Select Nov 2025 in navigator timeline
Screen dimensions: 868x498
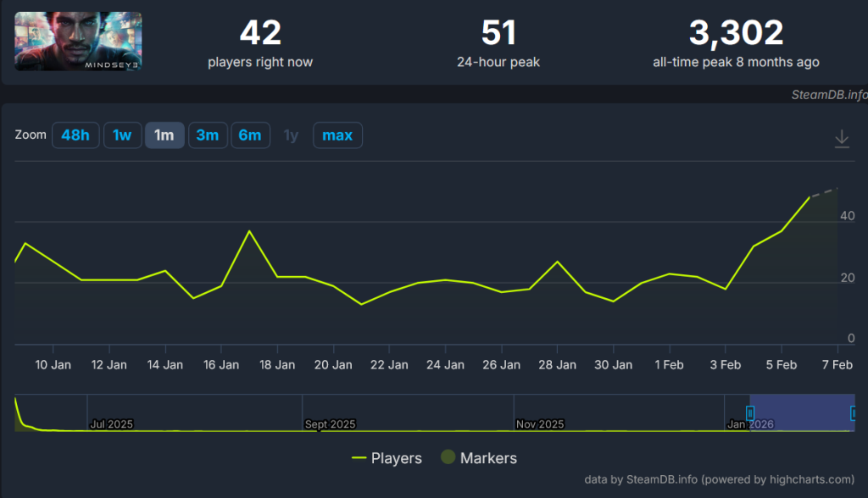(x=539, y=423)
